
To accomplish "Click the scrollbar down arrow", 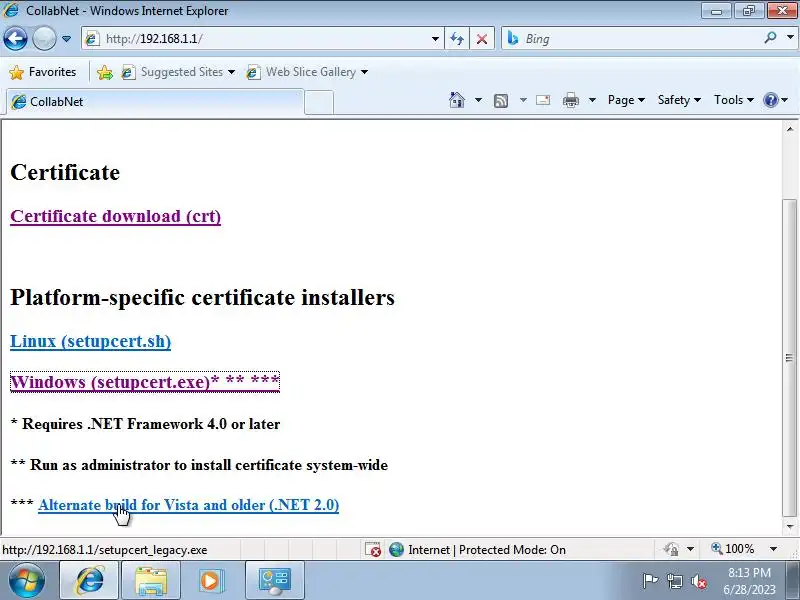I will (x=790, y=527).
